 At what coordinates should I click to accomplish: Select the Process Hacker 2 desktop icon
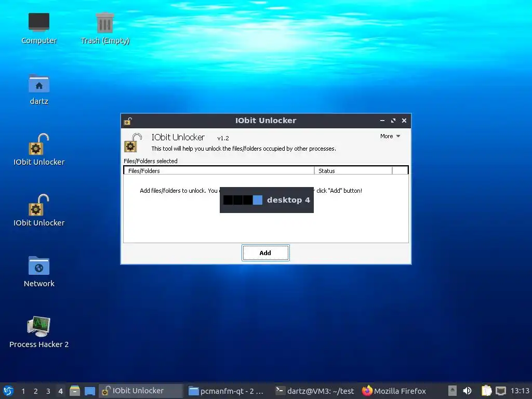pyautogui.click(x=38, y=332)
